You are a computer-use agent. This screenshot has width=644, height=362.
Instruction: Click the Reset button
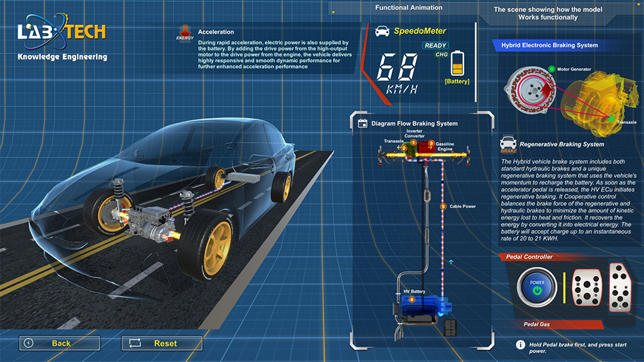(x=162, y=343)
